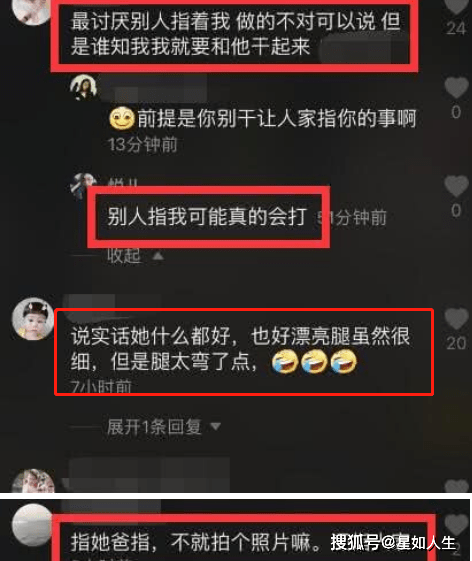Viewport: 472px width, 561px height.
Task: Tap gray avatar of 指她爸指 commenter
Action: click(x=33, y=525)
